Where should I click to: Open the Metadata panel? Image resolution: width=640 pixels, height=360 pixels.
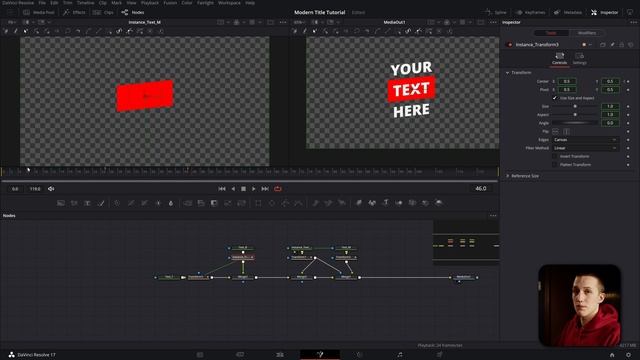pyautogui.click(x=568, y=13)
